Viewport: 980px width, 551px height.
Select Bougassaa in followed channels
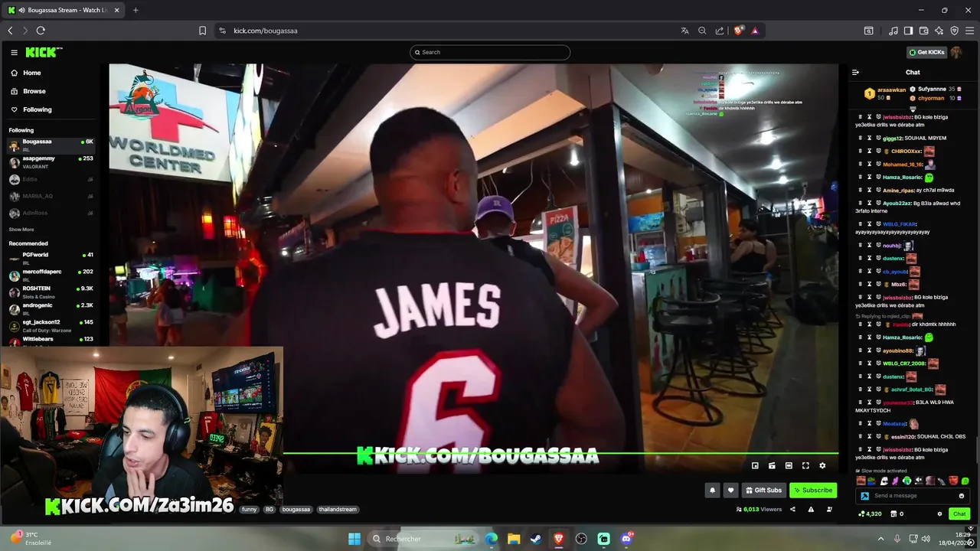point(51,145)
